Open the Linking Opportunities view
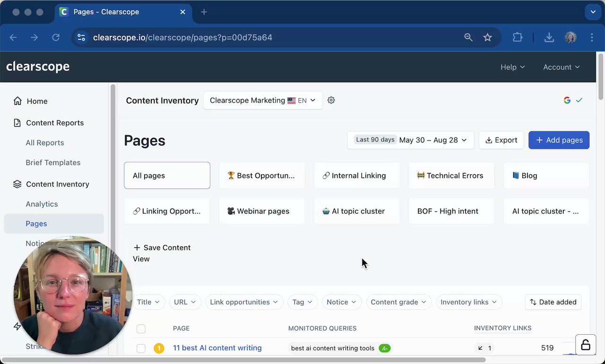This screenshot has width=605, height=364. (x=167, y=211)
